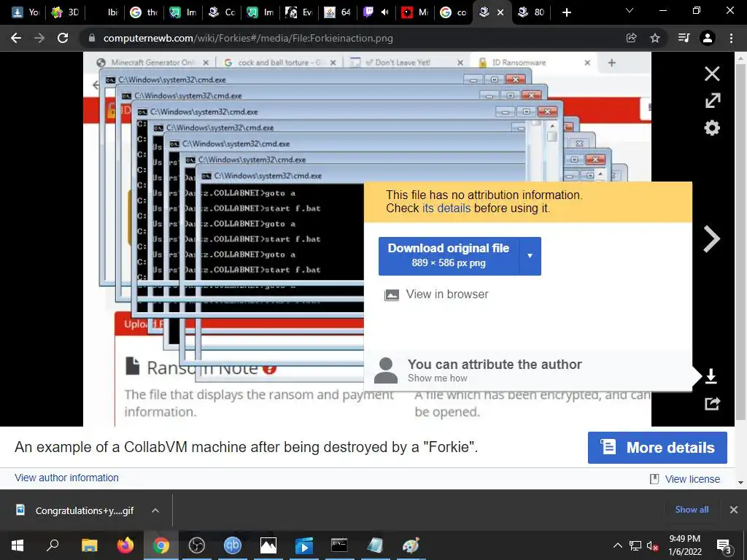
Task: Switch to the Twitch tab playing audio
Action: pos(376,12)
